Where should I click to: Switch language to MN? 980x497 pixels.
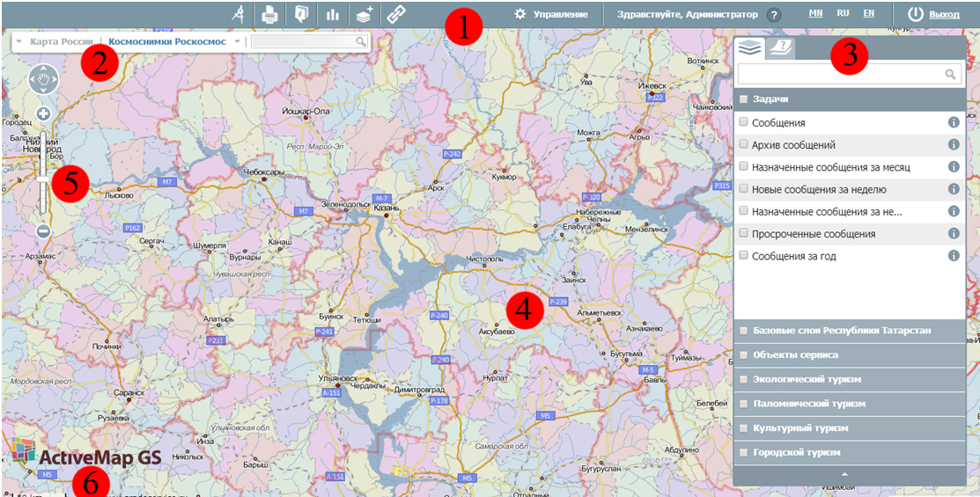[815, 13]
